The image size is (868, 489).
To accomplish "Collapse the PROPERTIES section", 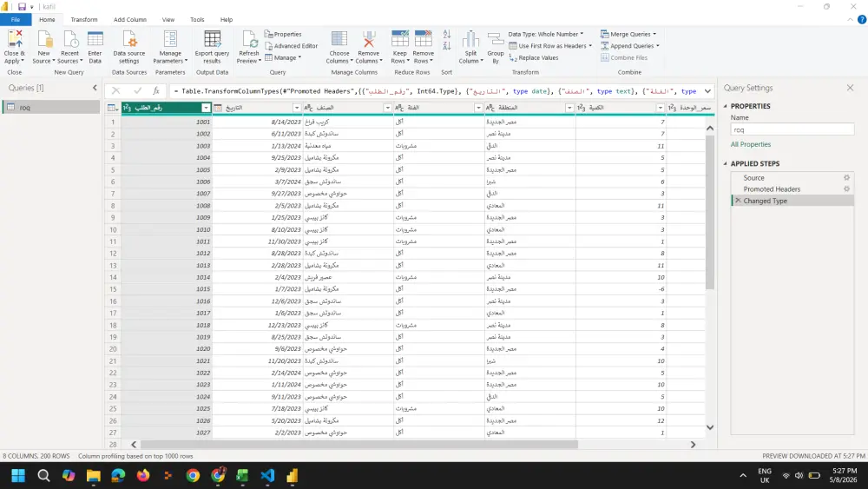I will click(x=725, y=106).
